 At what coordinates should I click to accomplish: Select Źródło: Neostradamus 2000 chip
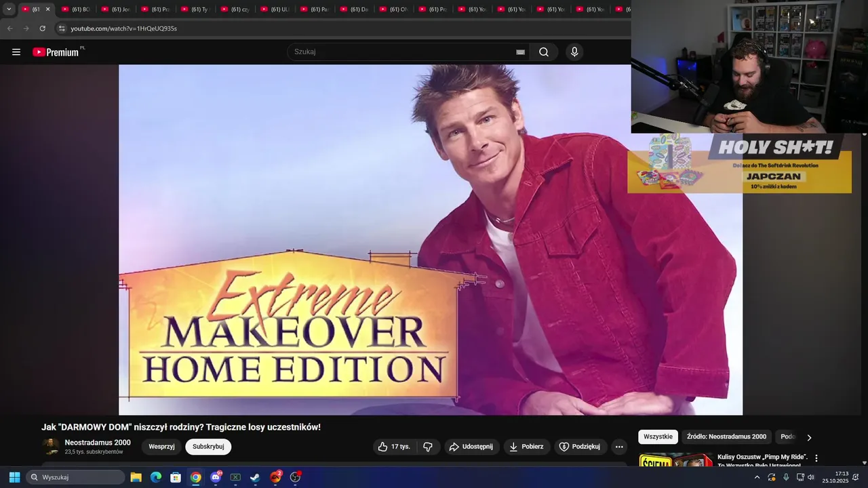[726, 437]
